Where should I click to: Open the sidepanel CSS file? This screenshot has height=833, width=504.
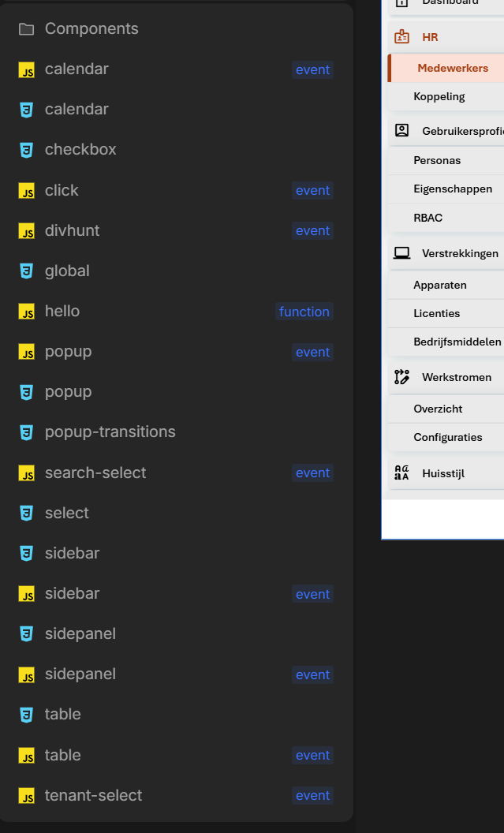[80, 633]
